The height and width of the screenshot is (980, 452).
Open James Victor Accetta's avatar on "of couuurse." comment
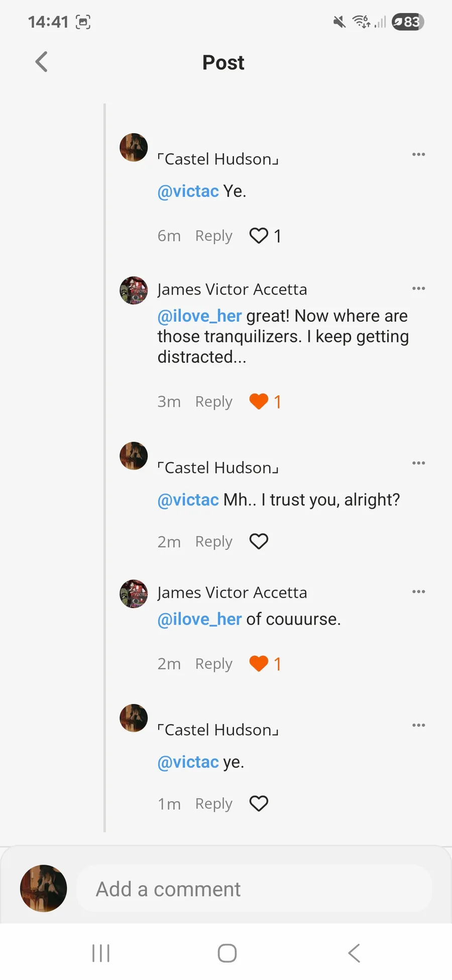[134, 594]
